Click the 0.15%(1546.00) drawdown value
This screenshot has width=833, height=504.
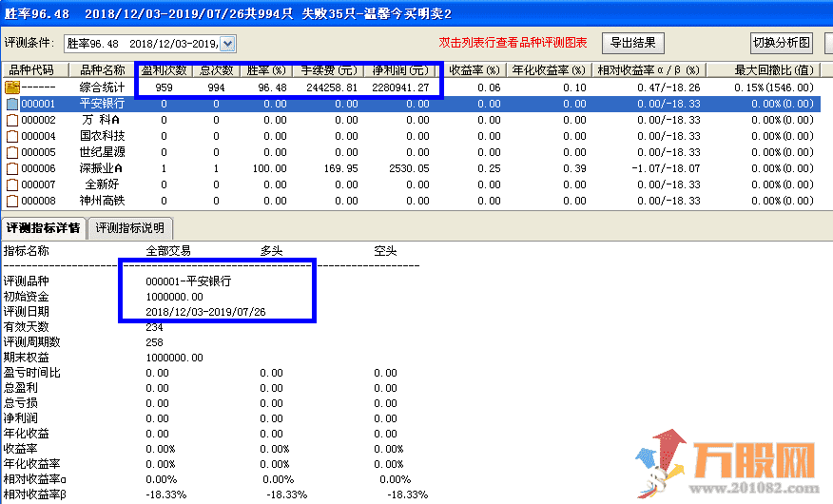[774, 87]
